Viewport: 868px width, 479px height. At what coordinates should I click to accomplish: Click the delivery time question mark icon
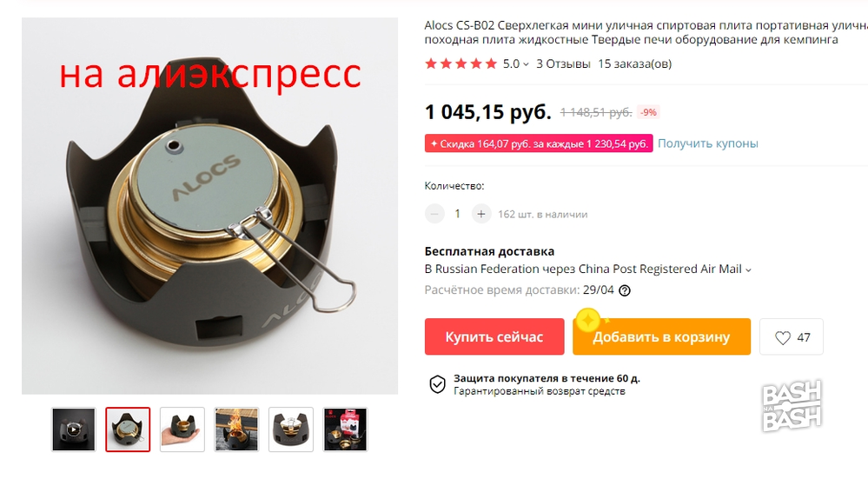click(625, 290)
